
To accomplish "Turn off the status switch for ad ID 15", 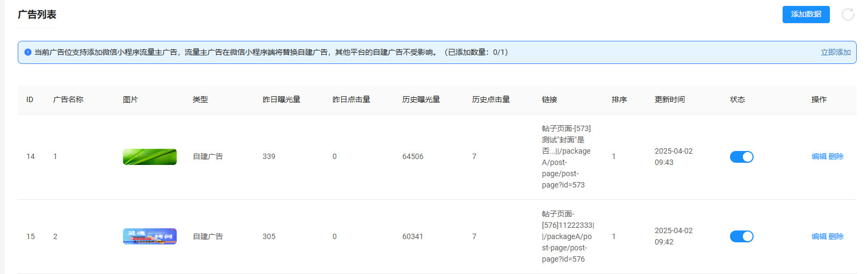I will [x=741, y=236].
